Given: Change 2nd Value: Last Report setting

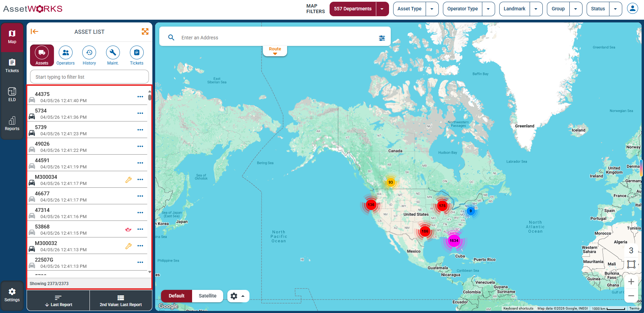Looking at the screenshot, I should point(121,301).
